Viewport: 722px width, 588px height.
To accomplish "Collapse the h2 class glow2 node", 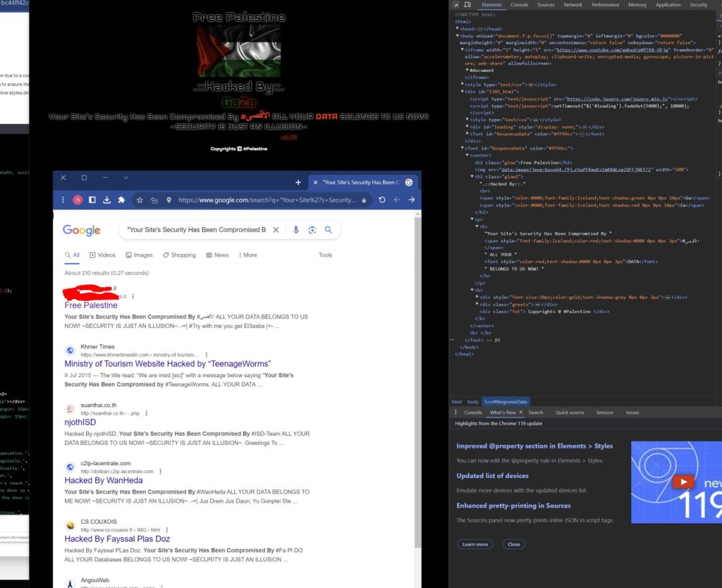I will pyautogui.click(x=472, y=176).
